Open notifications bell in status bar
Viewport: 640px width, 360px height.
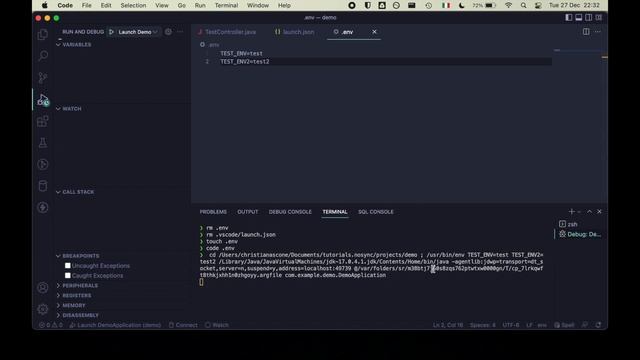coord(598,325)
